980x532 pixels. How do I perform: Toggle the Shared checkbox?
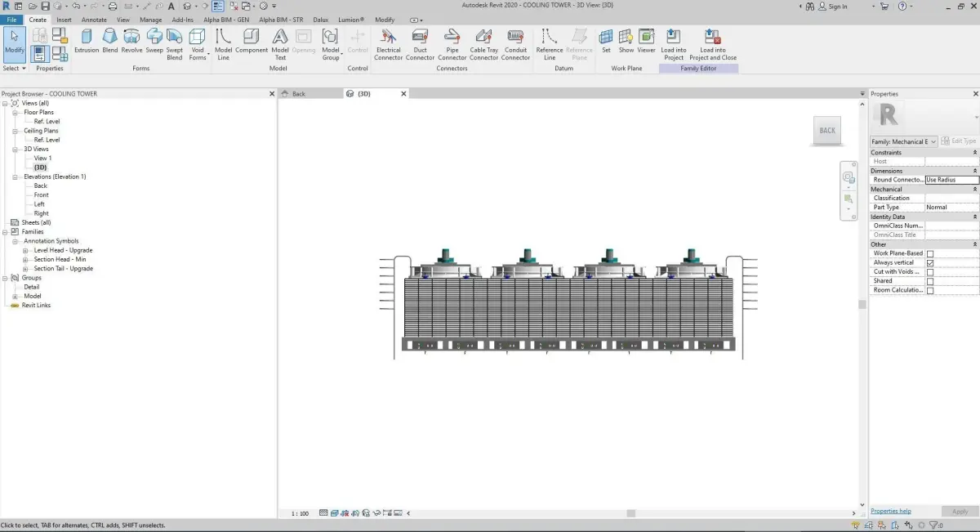(x=930, y=281)
